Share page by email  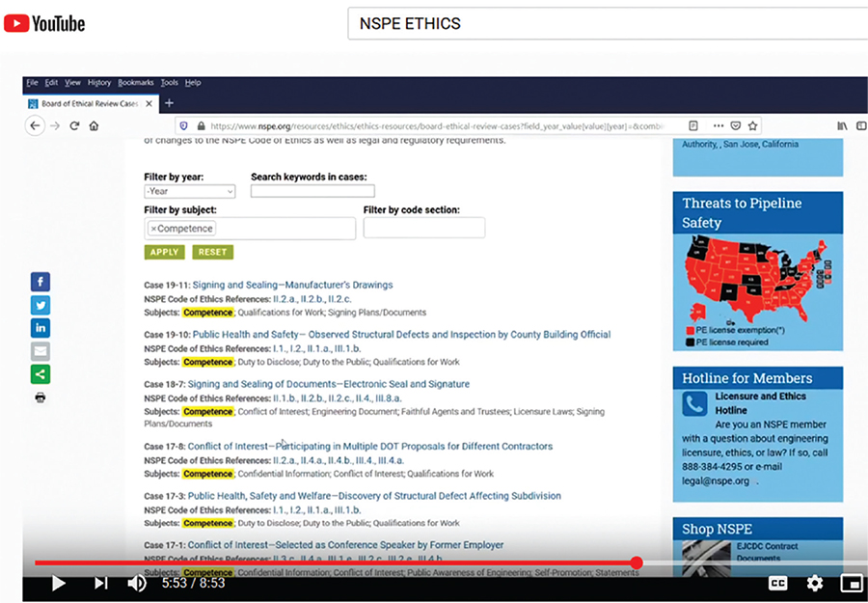pyautogui.click(x=41, y=351)
